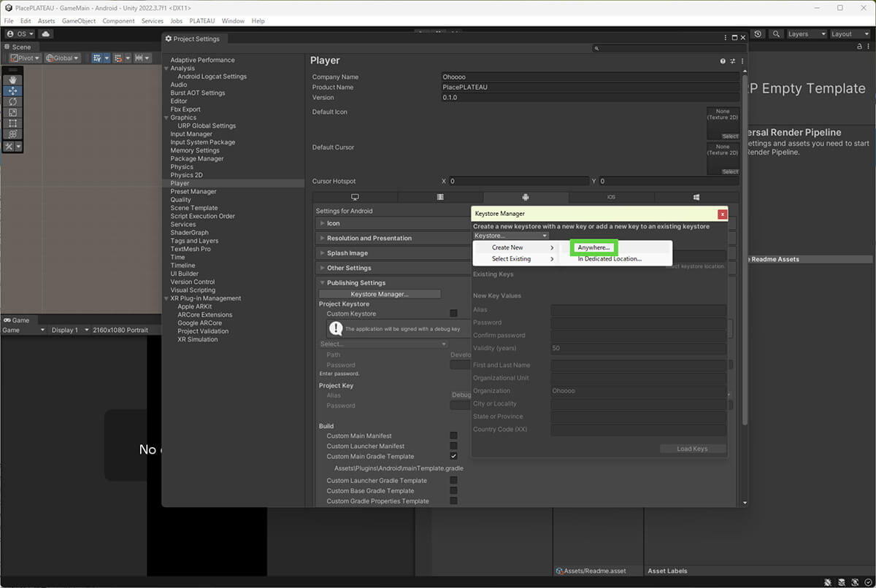Image resolution: width=876 pixels, height=588 pixels.
Task: Select the Rect transform tool
Action: pyautogui.click(x=12, y=124)
